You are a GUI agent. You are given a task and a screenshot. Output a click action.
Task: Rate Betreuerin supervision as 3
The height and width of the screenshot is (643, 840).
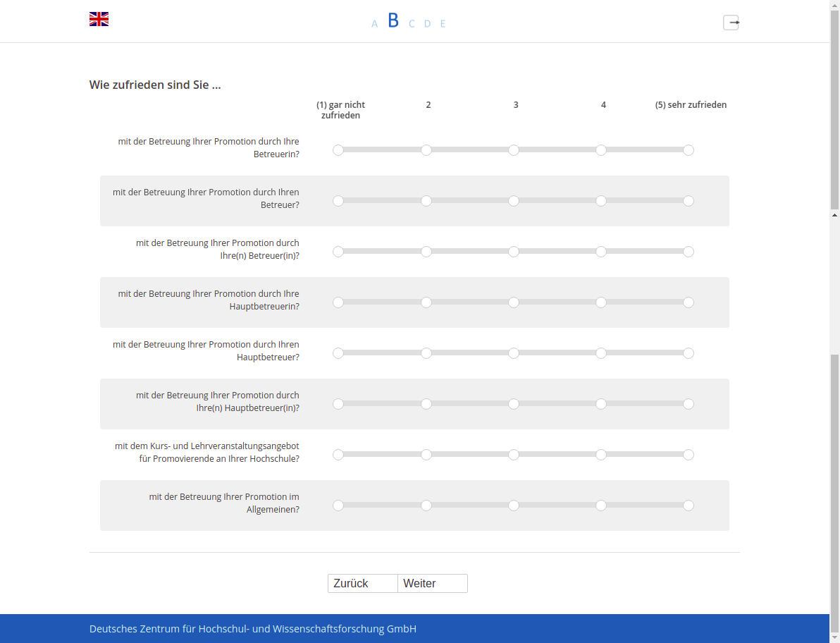514,150
